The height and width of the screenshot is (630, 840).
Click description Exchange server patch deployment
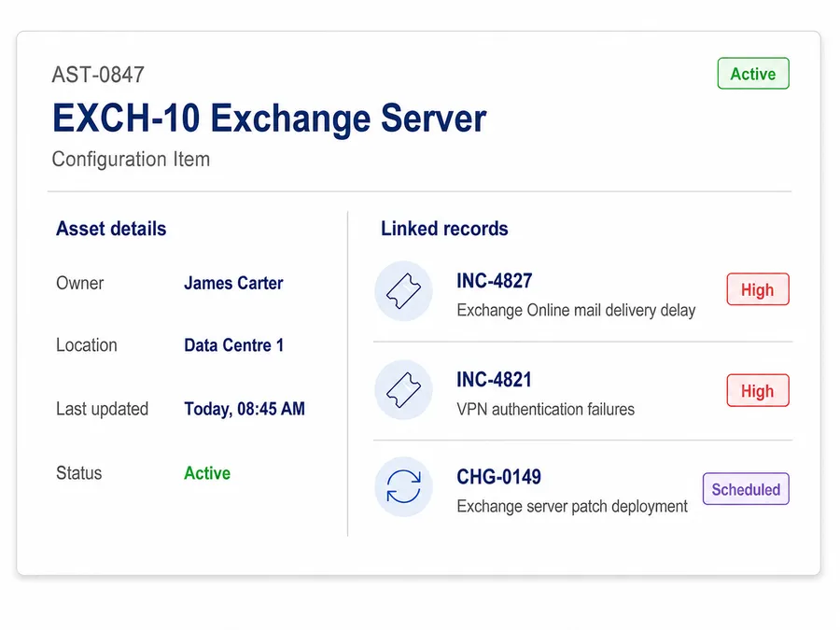click(x=571, y=506)
